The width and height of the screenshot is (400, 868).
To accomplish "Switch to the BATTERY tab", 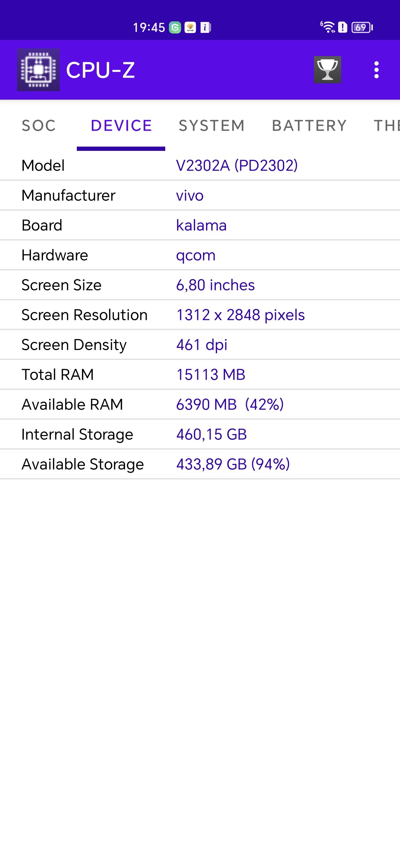I will pos(309,126).
